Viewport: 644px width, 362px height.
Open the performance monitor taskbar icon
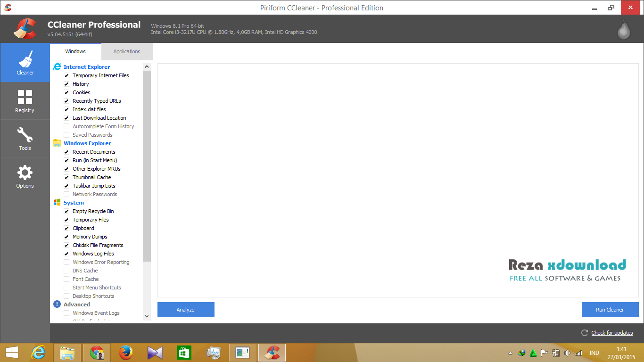(x=214, y=353)
